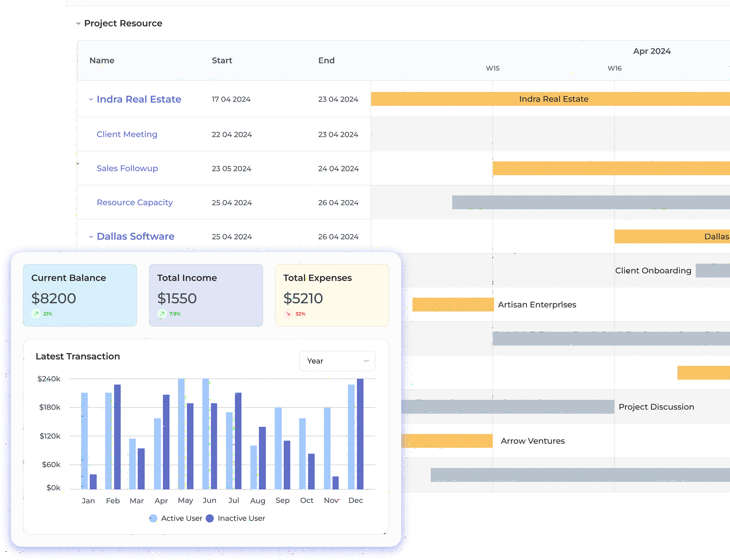730x560 pixels.
Task: Select the W16 week marker
Action: 614,68
